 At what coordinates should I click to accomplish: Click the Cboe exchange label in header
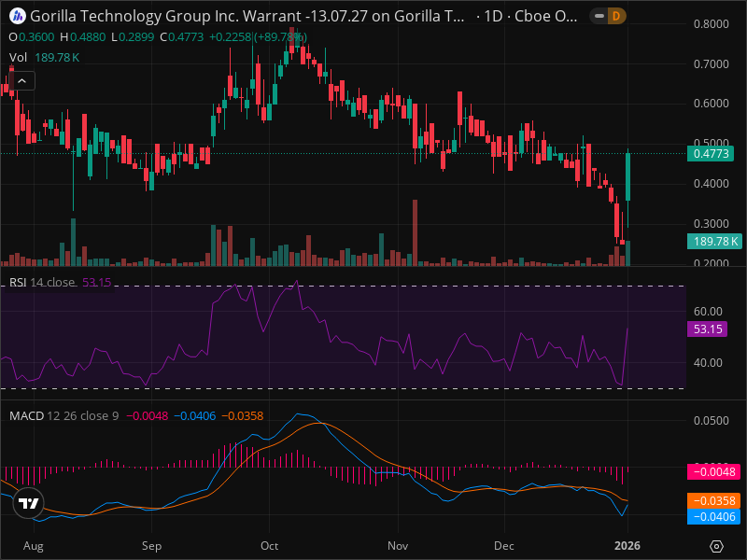coord(545,16)
